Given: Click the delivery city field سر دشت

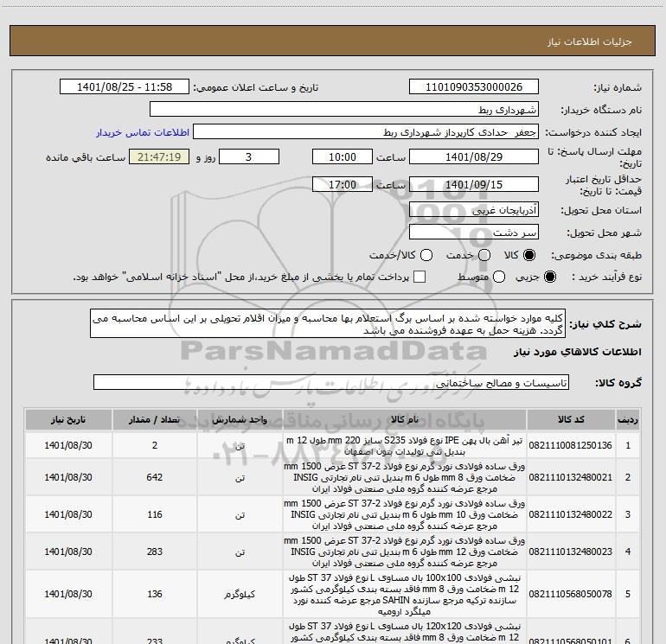Looking at the screenshot, I should coord(474,233).
